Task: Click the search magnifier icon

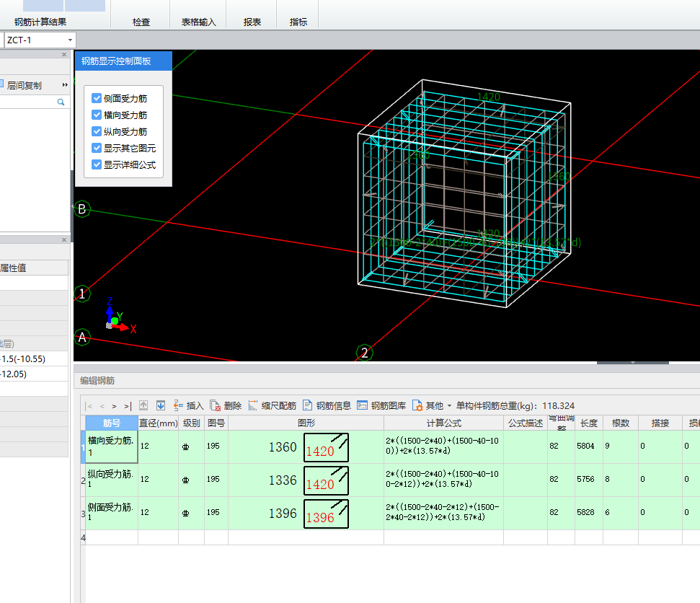Action: [x=61, y=102]
